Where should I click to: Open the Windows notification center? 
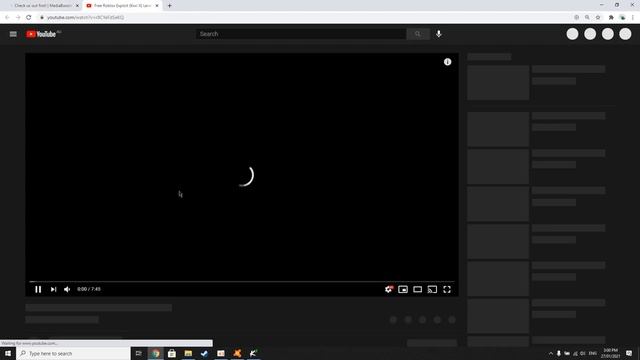tap(629, 353)
